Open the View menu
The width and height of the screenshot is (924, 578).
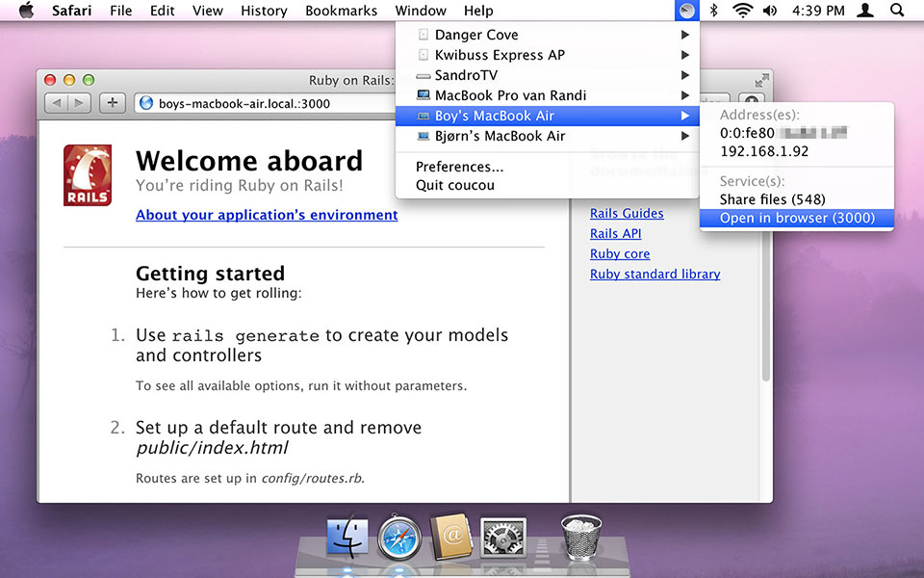pos(208,11)
